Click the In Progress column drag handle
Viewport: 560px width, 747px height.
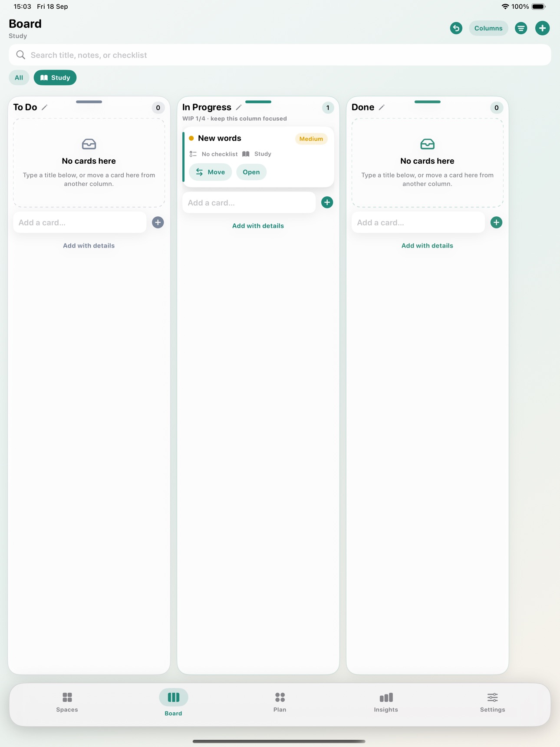pos(258,102)
